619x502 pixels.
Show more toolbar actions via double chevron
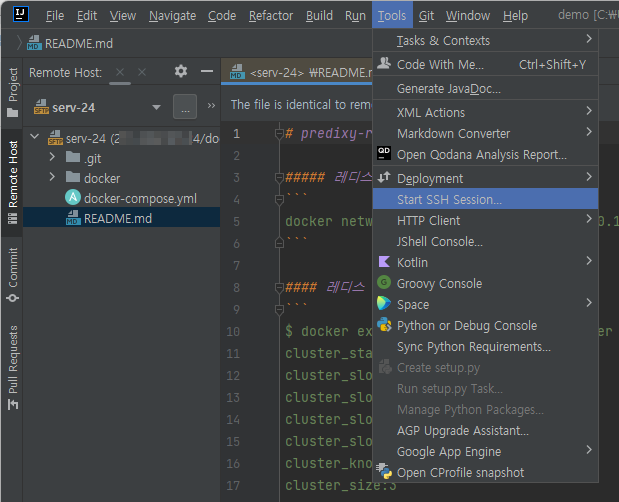[x=211, y=106]
